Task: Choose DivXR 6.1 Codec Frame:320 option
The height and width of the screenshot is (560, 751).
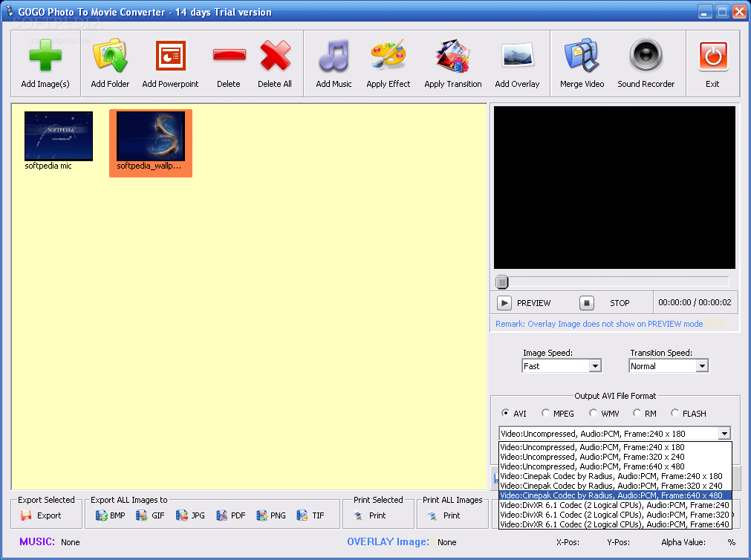Action: 616,515
